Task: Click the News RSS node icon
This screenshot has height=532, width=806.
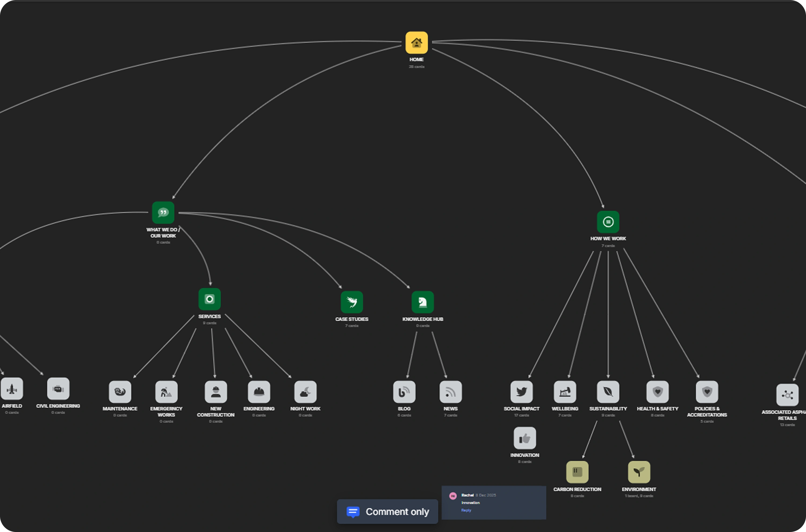Action: click(x=451, y=392)
